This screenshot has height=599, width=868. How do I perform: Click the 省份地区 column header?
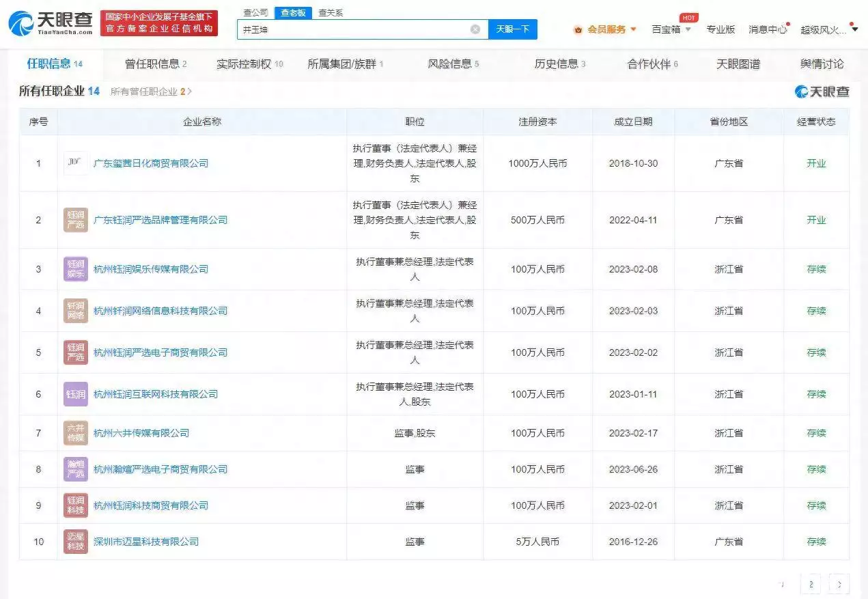point(729,122)
